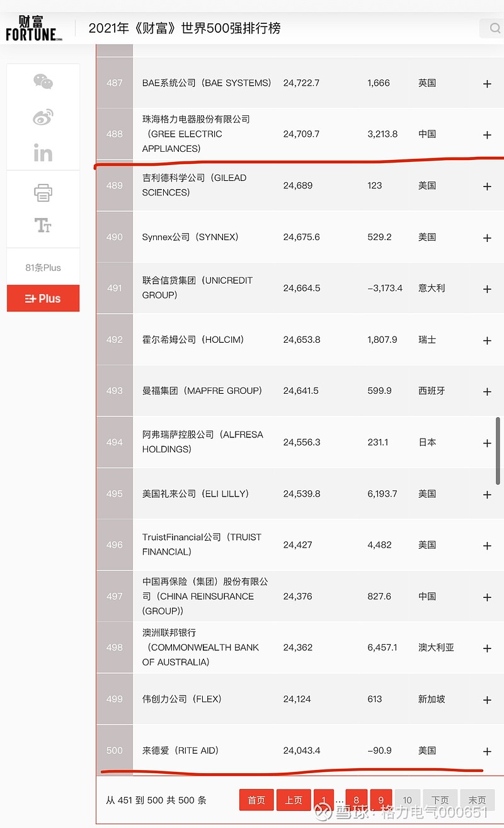Expand the FLEX row
Image resolution: width=504 pixels, height=828 pixels.
pos(487,700)
